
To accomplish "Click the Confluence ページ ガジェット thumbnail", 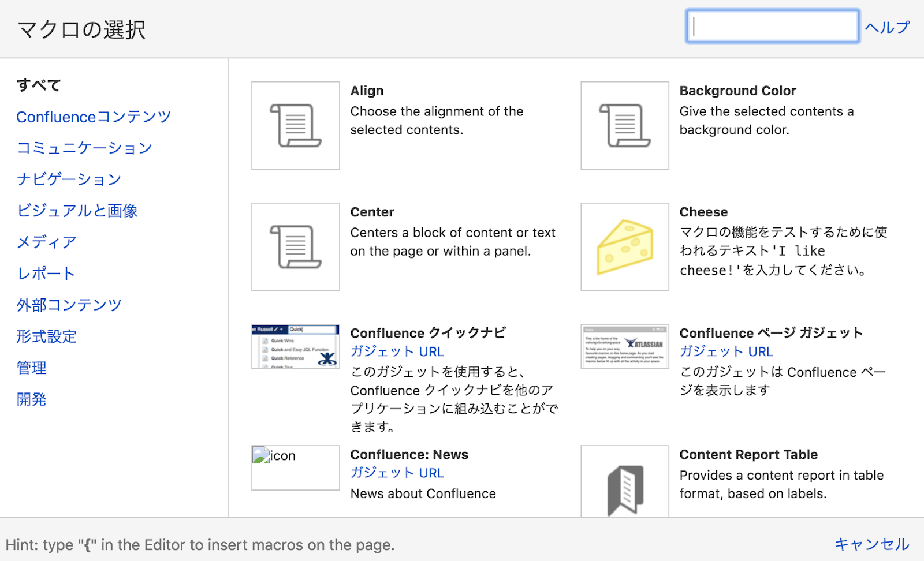I will click(625, 346).
